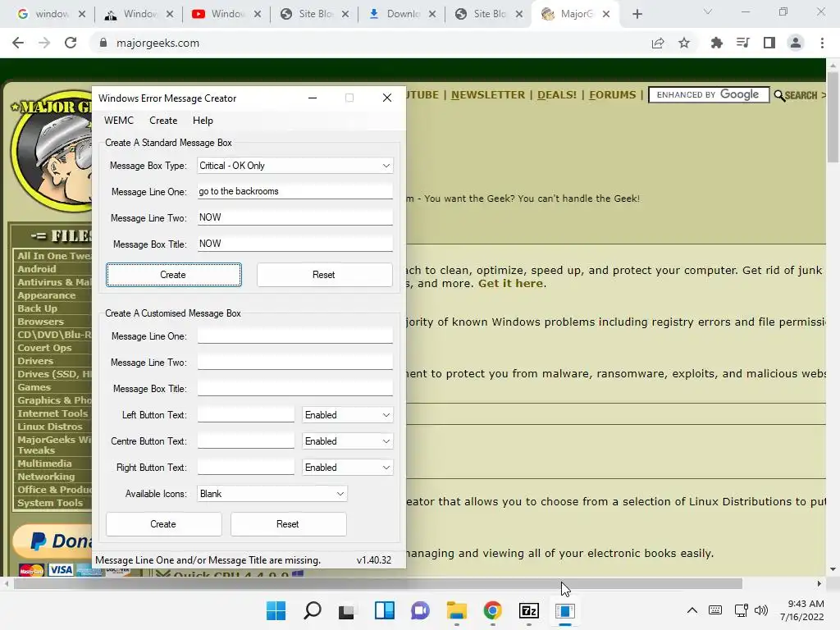The width and height of the screenshot is (840, 630).
Task: Click the Chrome address bar URL
Action: (x=157, y=43)
